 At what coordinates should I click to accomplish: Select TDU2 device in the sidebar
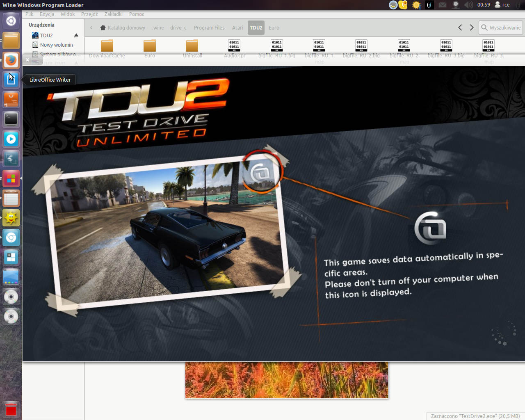[46, 35]
